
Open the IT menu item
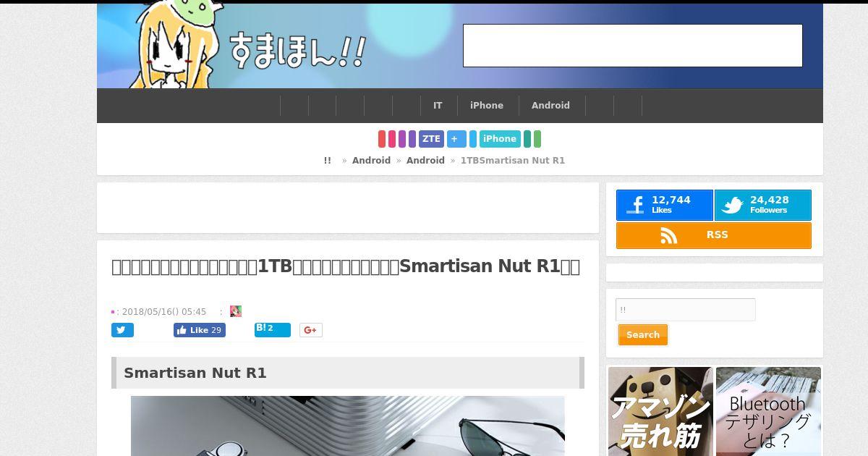pyautogui.click(x=438, y=106)
